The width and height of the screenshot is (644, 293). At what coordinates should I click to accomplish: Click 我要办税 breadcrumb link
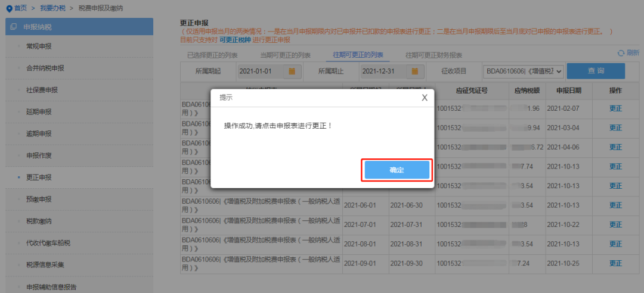click(x=54, y=8)
